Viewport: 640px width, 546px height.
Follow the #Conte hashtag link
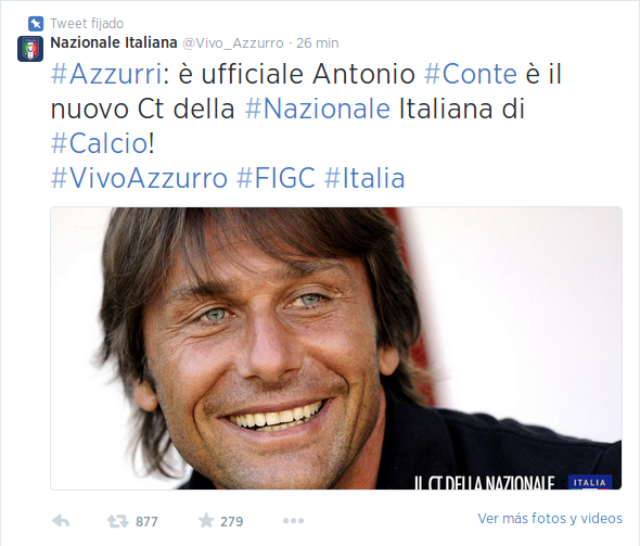[471, 74]
